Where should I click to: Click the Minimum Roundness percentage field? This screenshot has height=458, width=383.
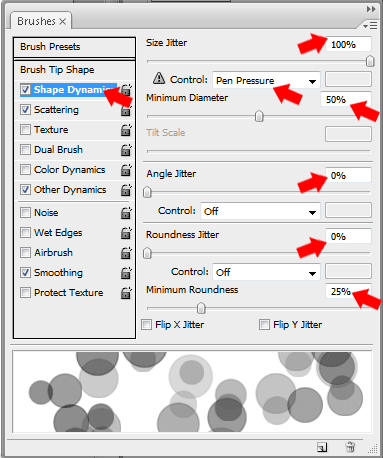pyautogui.click(x=348, y=291)
